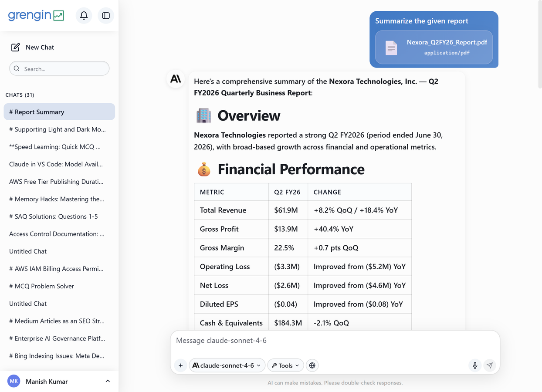Activate the microphone voice input
The width and height of the screenshot is (542, 392).
(x=475, y=365)
